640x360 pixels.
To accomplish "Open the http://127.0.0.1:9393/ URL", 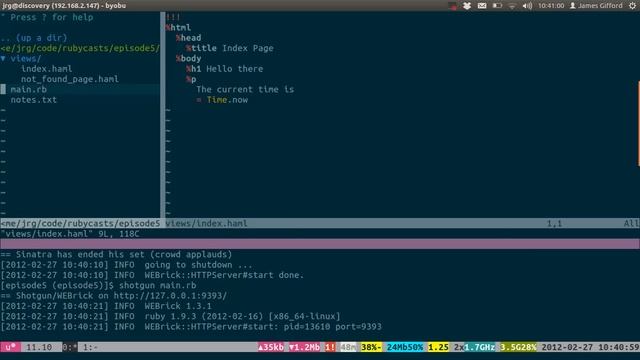I will (170, 296).
